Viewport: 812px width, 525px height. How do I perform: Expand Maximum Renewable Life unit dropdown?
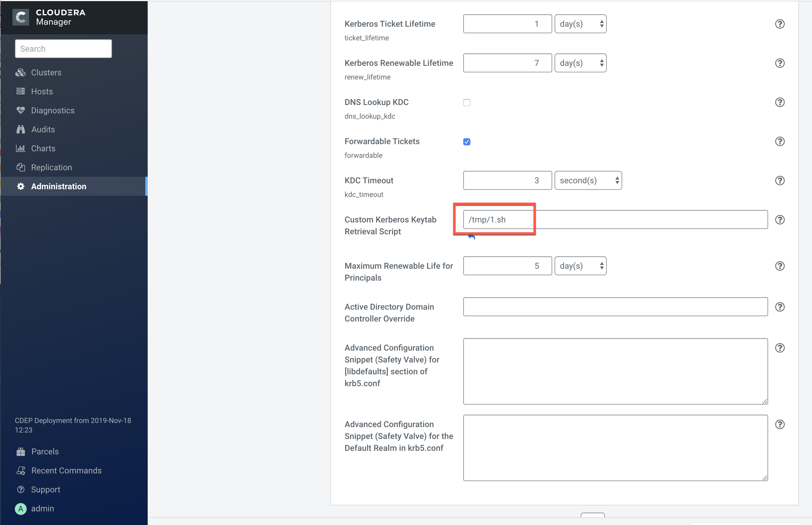tap(580, 266)
